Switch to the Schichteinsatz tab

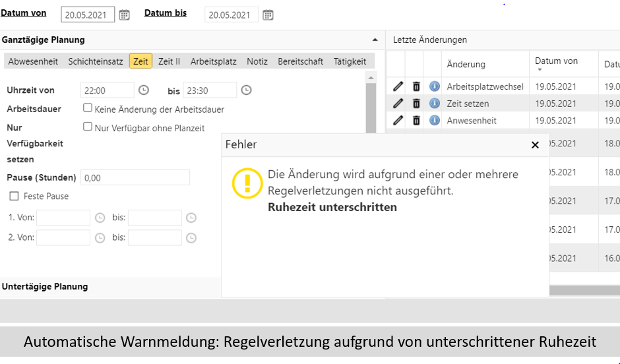(x=95, y=61)
